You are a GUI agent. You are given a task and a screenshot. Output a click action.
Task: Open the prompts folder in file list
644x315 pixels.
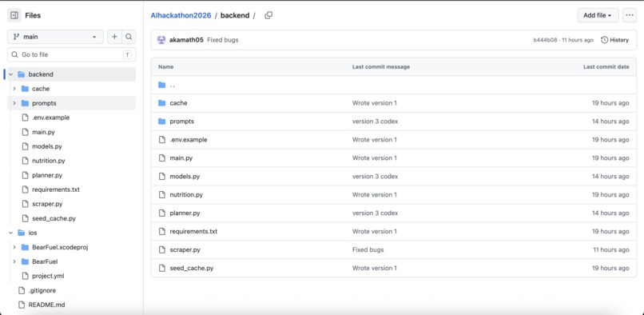point(182,122)
